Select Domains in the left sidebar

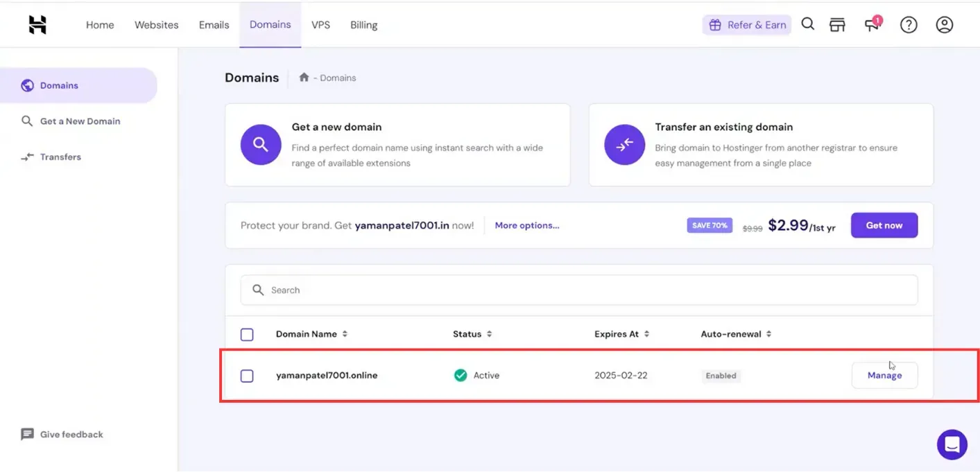click(78, 85)
